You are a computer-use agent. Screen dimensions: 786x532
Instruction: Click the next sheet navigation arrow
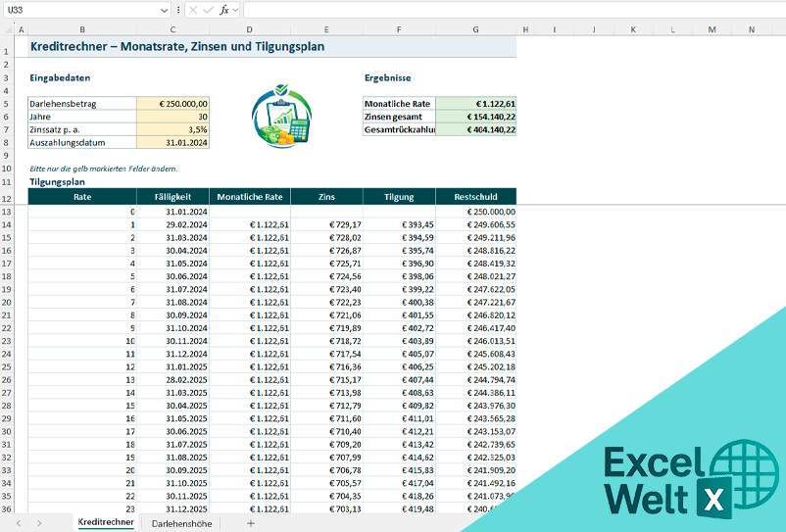(x=39, y=523)
